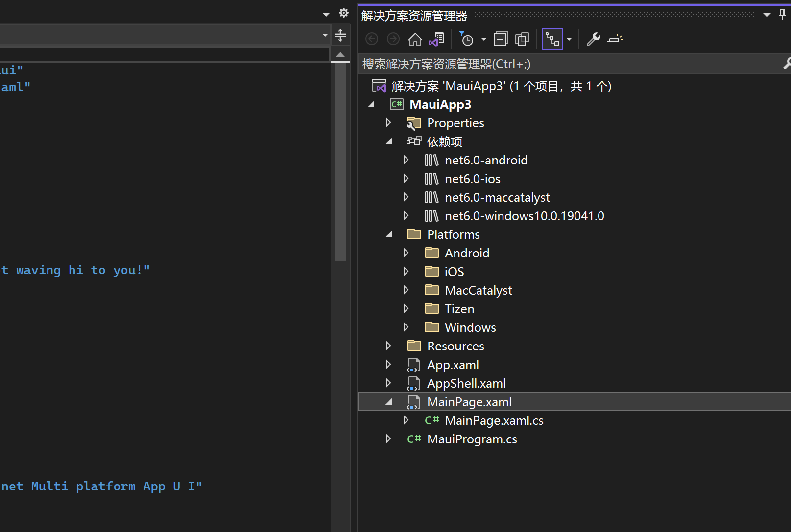Select the 依赖项 dependencies item
The width and height of the screenshot is (791, 532).
pos(444,141)
